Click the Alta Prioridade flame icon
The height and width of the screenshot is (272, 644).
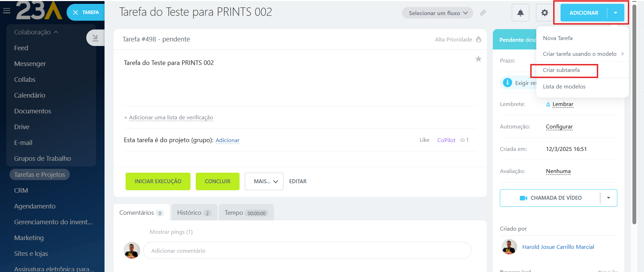478,39
